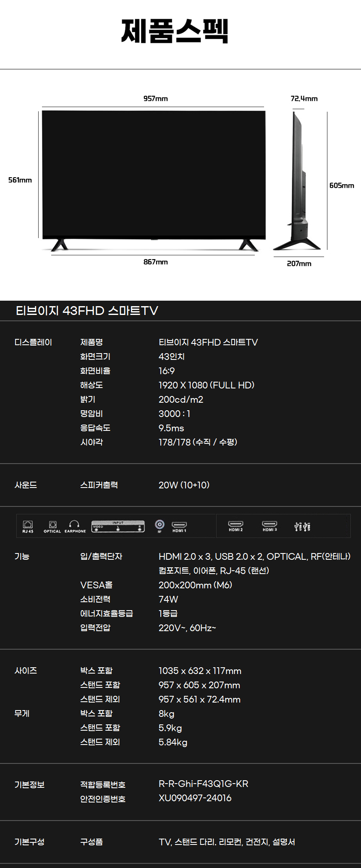Click the 1920 X 1080 (FULL HD) resolution value

[206, 385]
